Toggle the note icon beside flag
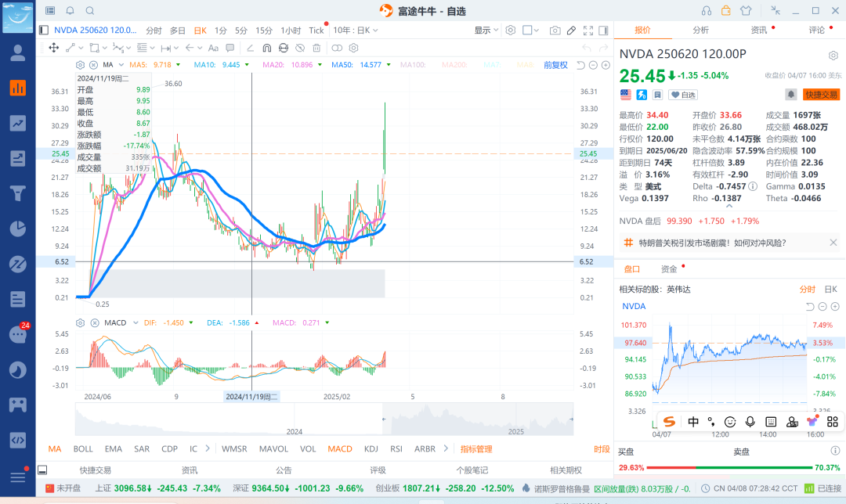Screen dimensions: 846x504 pyautogui.click(x=657, y=95)
